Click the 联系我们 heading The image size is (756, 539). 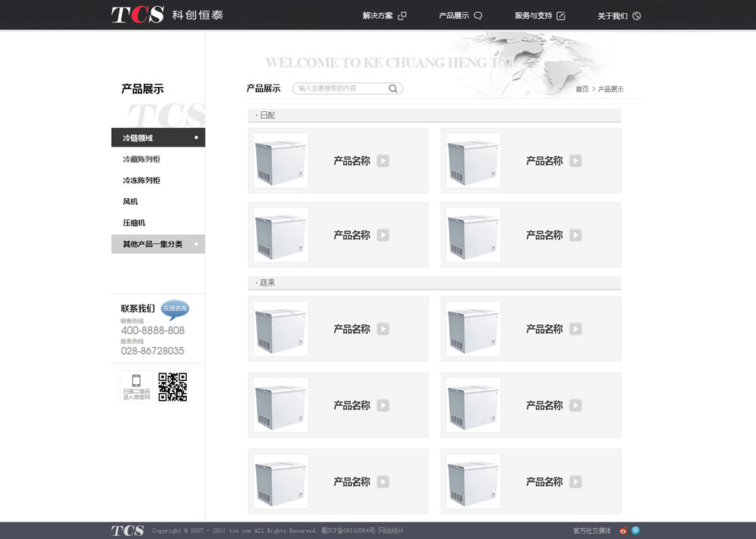pos(138,308)
